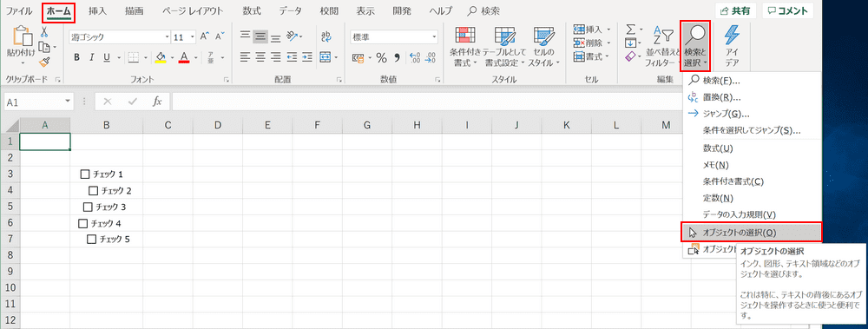Open the font name dropdown 游ゴシック
Viewport: 868px width, 329px height.
[x=168, y=37]
